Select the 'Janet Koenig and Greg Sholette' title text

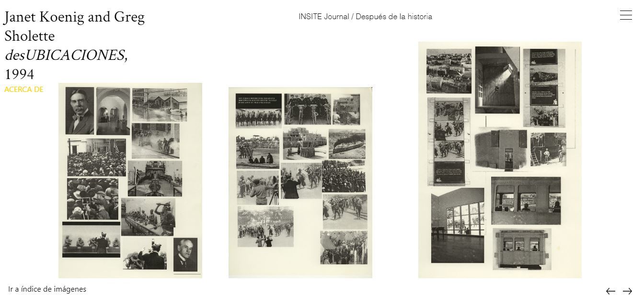pyautogui.click(x=74, y=26)
